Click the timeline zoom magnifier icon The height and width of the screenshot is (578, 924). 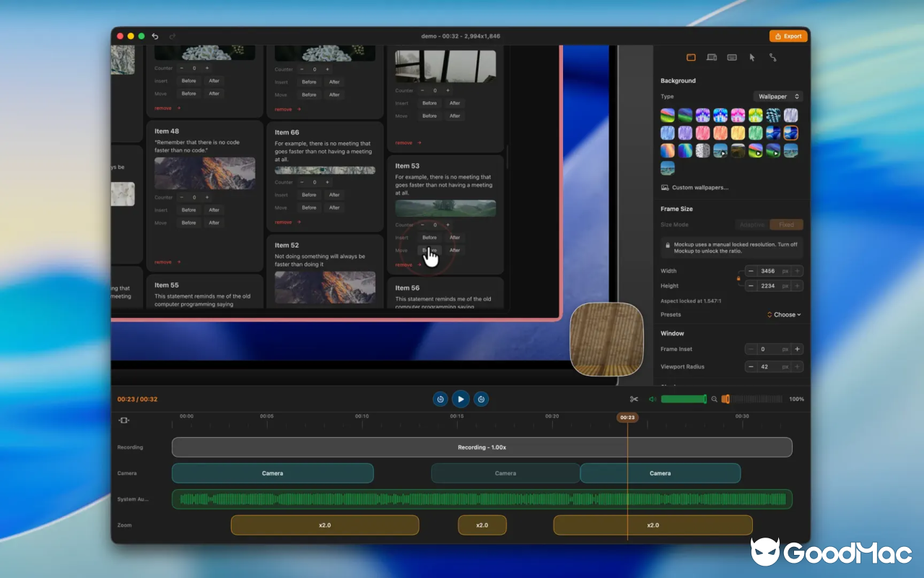click(x=715, y=399)
